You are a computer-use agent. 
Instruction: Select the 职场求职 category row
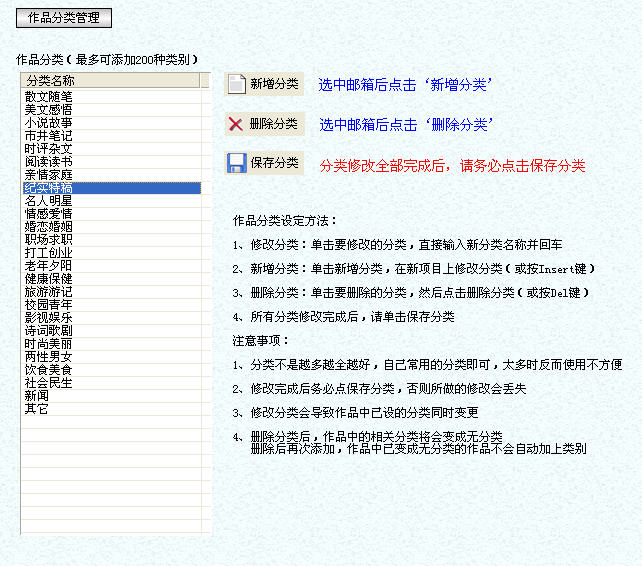[x=111, y=240]
